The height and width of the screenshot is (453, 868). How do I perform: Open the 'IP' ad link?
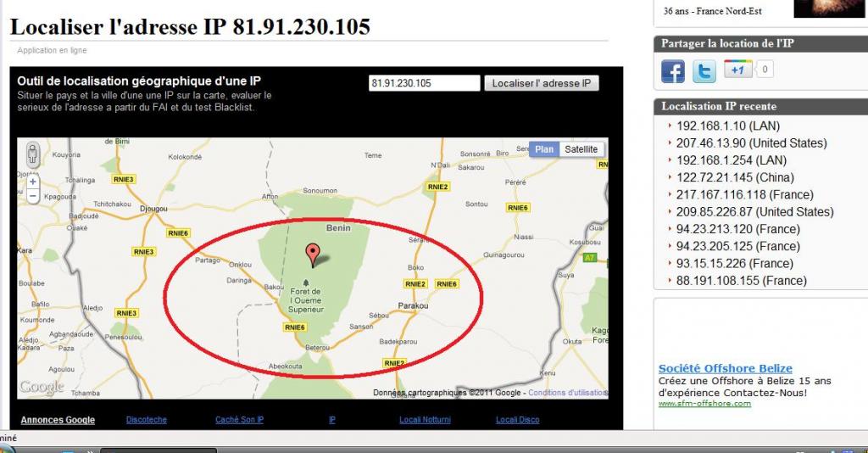click(332, 420)
